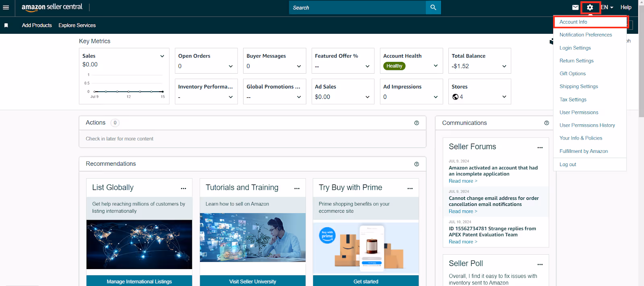Click the "Seller Forums" heading
This screenshot has height=286, width=644.
point(473,147)
